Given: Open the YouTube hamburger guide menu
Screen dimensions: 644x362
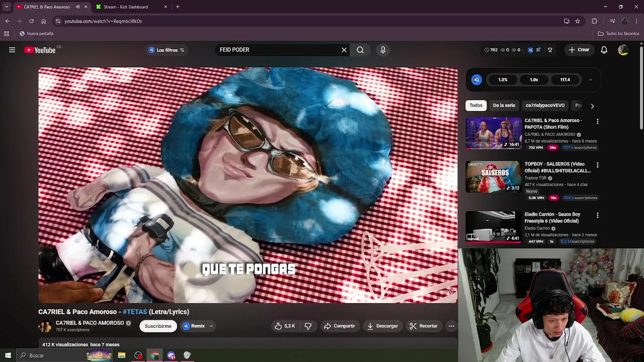Looking at the screenshot, I should [12, 50].
